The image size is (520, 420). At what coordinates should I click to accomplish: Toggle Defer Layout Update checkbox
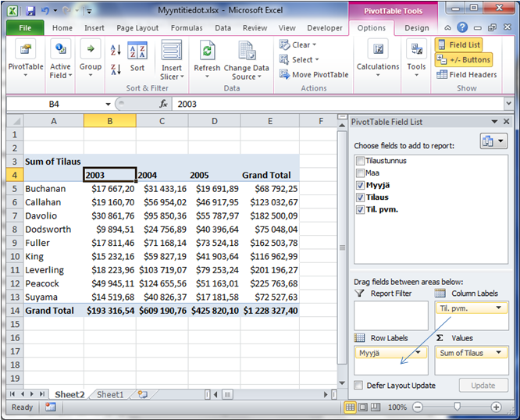pos(358,386)
